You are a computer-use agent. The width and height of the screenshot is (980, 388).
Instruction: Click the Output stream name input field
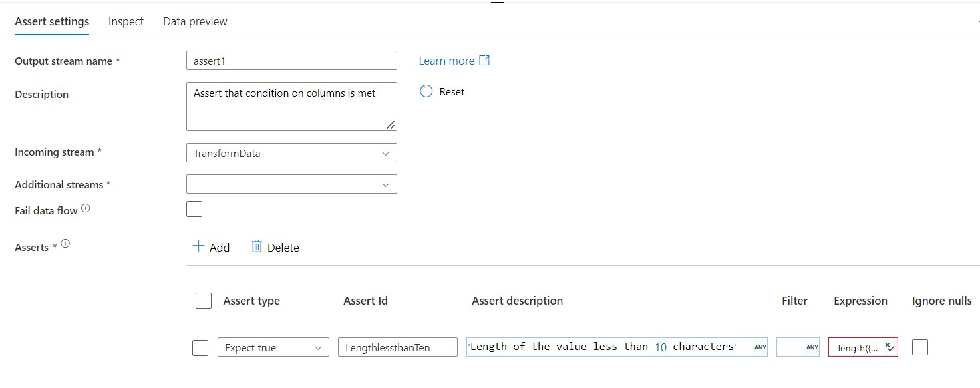291,60
